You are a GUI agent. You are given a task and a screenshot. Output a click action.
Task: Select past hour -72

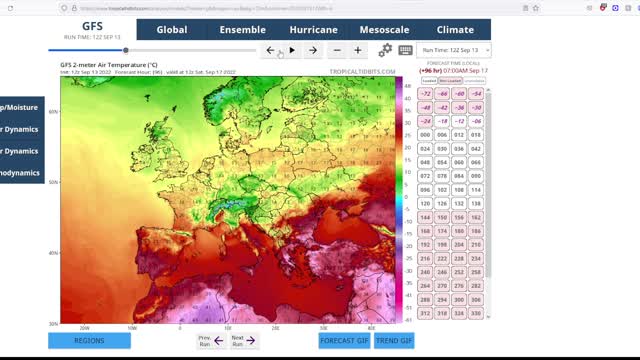click(425, 94)
